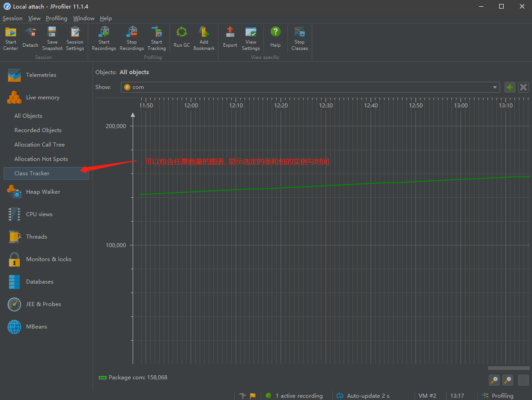Image resolution: width=532 pixels, height=400 pixels.
Task: Click Stop Recordings to disable recording
Action: pyautogui.click(x=131, y=38)
